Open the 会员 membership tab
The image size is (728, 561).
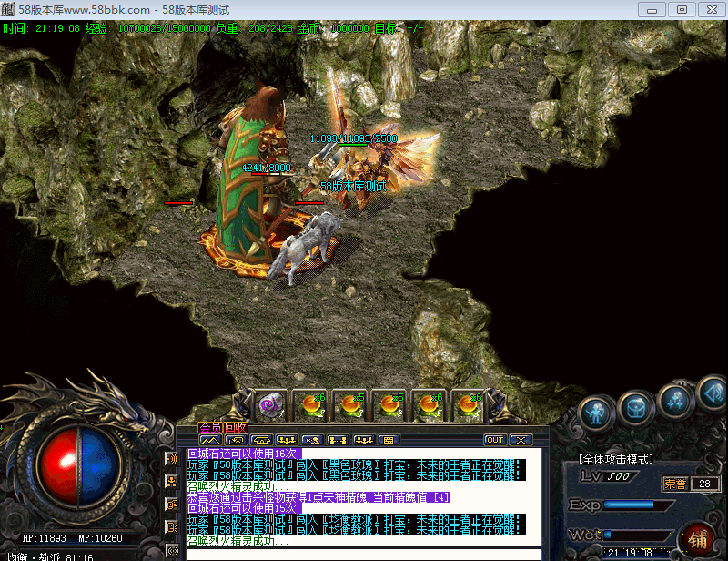[x=210, y=427]
